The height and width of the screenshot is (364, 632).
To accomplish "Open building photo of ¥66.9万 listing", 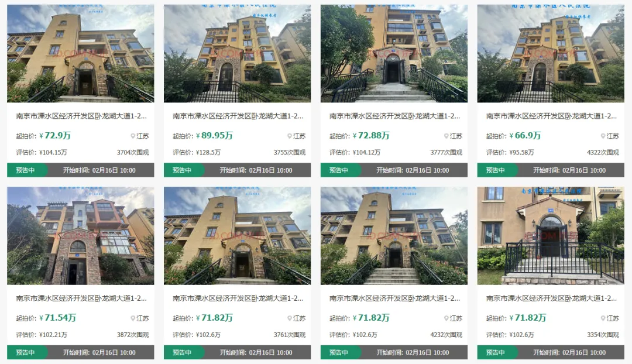I will point(551,53).
